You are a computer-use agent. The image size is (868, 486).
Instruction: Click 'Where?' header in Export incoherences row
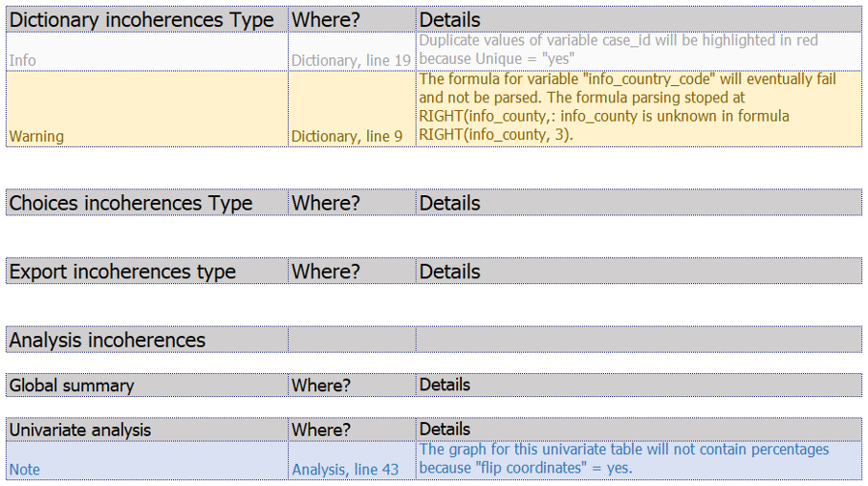[352, 272]
